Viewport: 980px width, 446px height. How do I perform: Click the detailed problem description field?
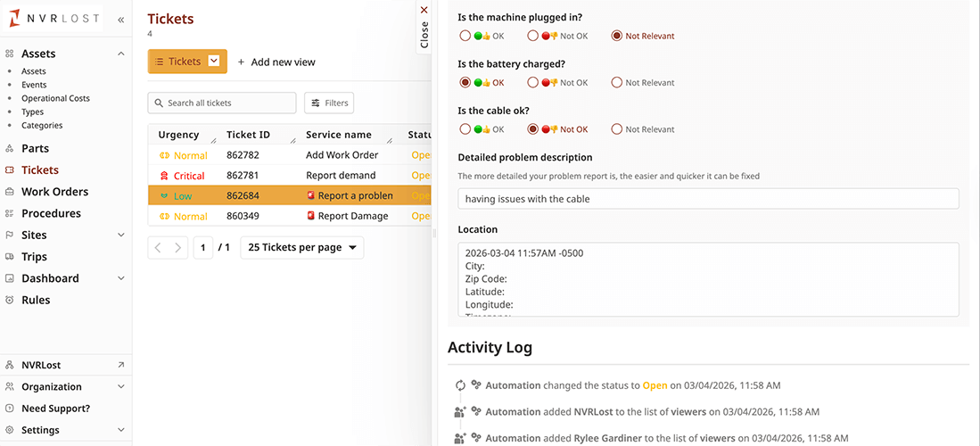(708, 199)
